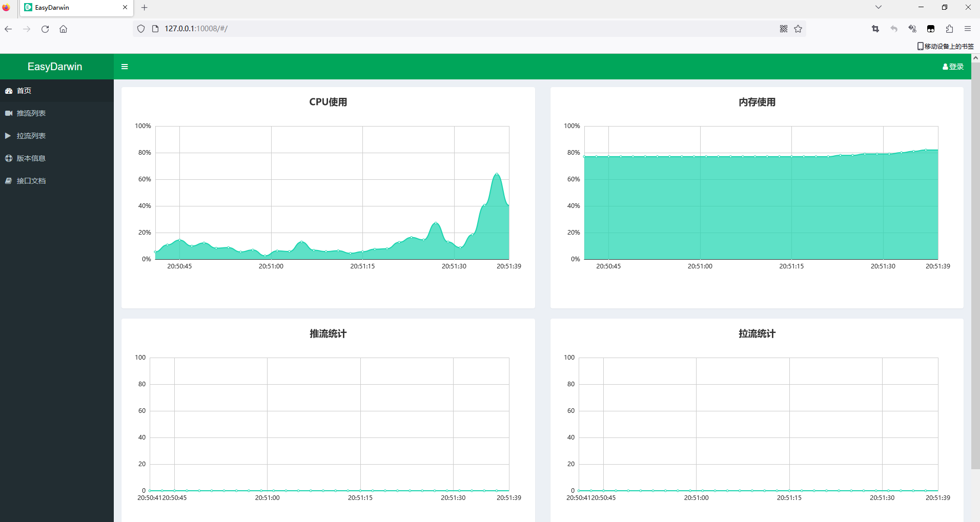Click the 80% axis label on 内存使用 chart

click(574, 153)
